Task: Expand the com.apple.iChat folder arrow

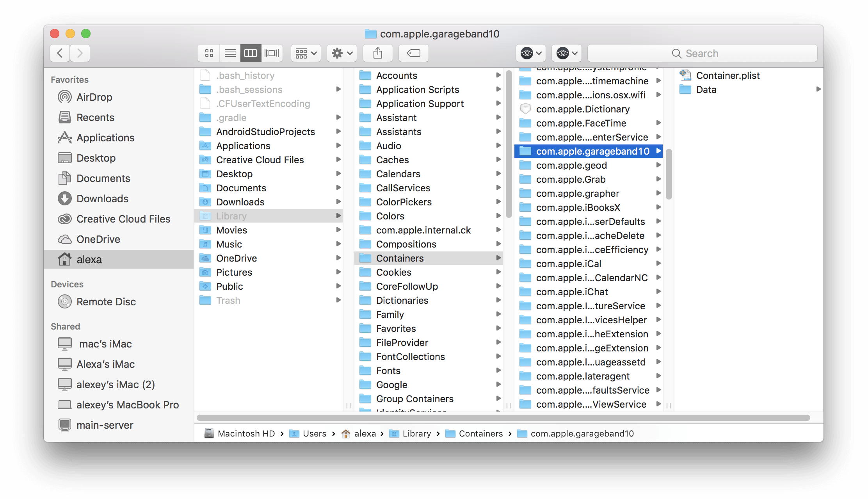Action: click(x=658, y=292)
